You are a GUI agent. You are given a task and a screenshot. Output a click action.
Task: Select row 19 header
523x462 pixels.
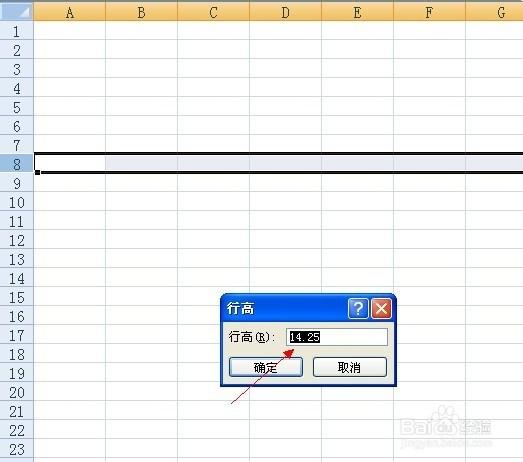click(x=17, y=373)
